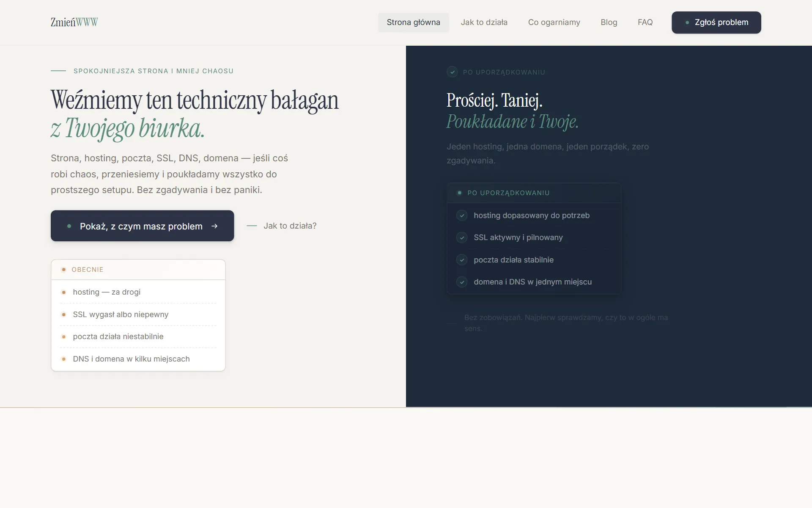
Task: Select 'DNS i domena w kilku miejscach' row
Action: [x=138, y=359]
